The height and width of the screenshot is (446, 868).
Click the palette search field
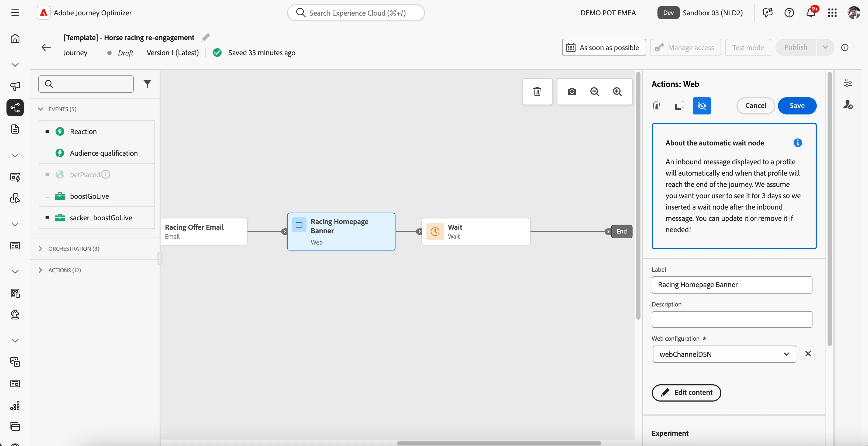tap(86, 84)
